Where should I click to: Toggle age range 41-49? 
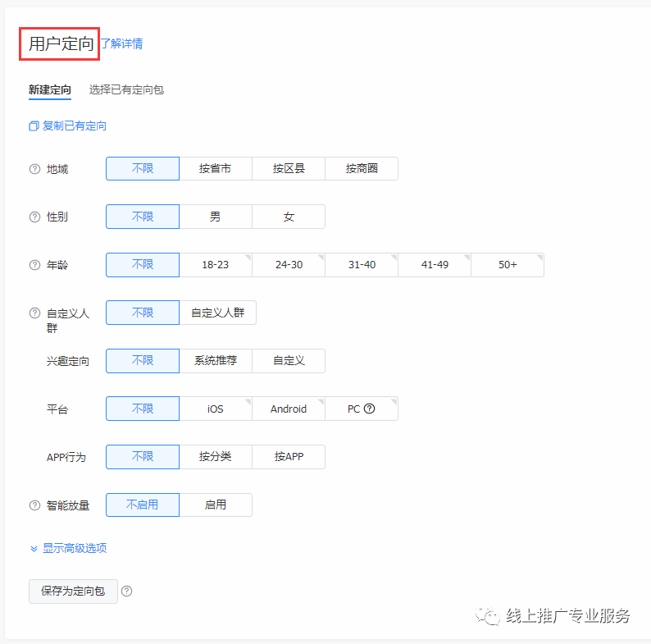click(x=435, y=265)
